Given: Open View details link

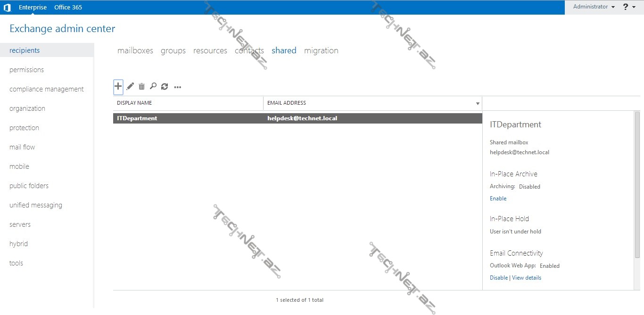Looking at the screenshot, I should (527, 278).
